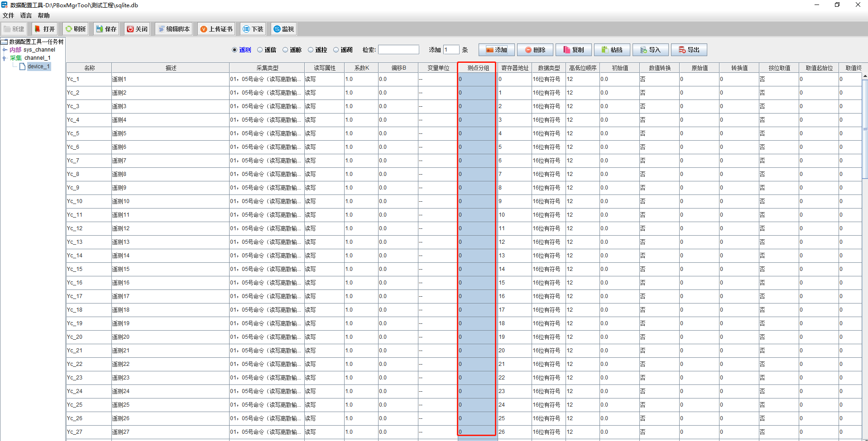Click the 关闭 (Close) toolbar button
The image size is (868, 441).
click(137, 29)
